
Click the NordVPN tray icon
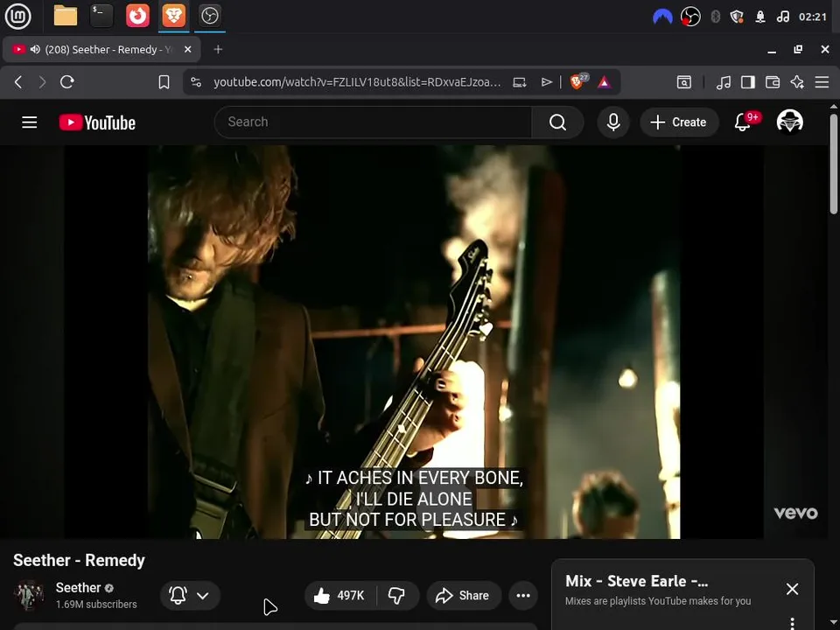click(662, 17)
